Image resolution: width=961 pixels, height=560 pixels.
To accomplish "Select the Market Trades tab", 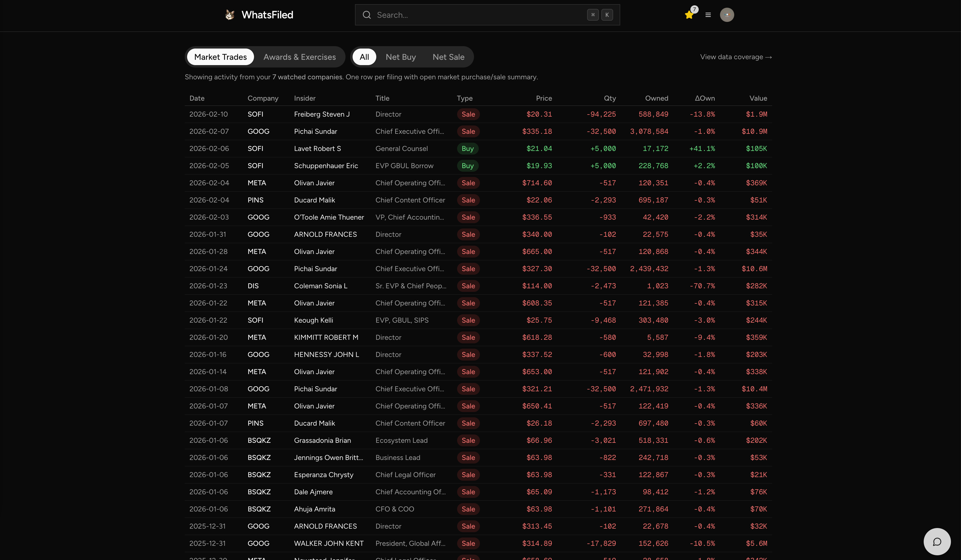I will point(221,57).
